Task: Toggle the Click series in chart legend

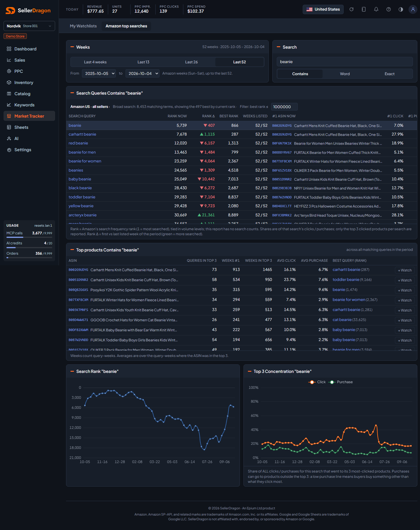Action: tap(317, 382)
